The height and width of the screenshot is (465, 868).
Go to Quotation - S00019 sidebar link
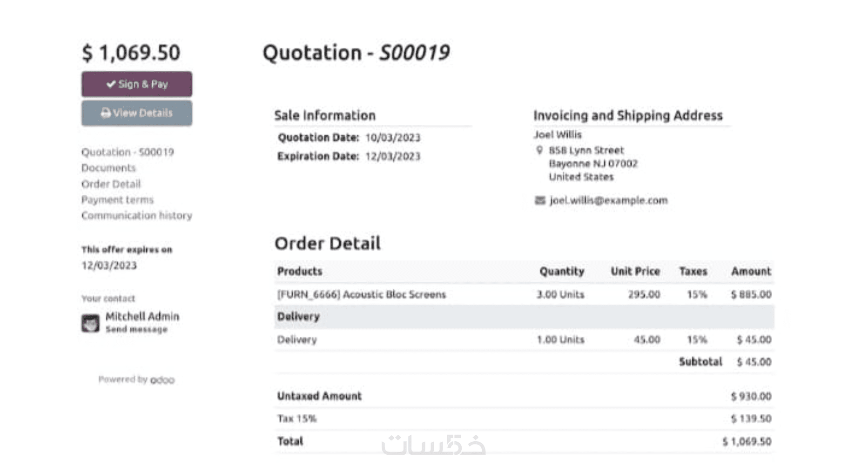pos(128,152)
